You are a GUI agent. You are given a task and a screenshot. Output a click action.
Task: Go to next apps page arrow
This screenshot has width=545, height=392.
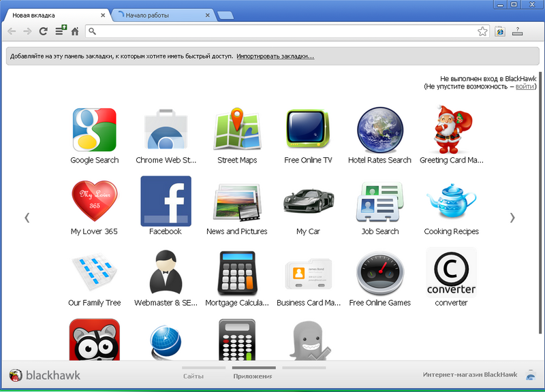click(512, 218)
